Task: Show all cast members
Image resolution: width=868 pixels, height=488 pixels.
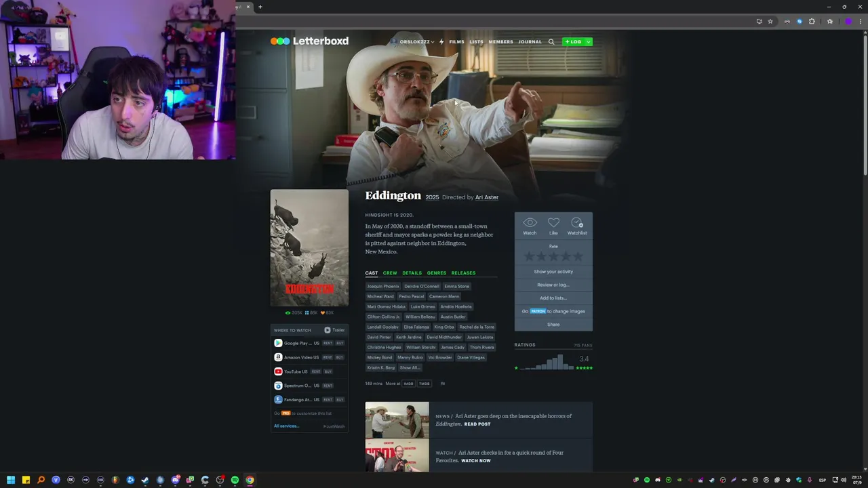Action: (410, 367)
